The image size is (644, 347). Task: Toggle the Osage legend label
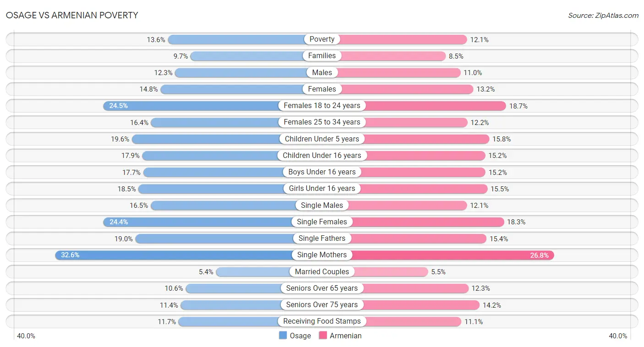(300, 336)
